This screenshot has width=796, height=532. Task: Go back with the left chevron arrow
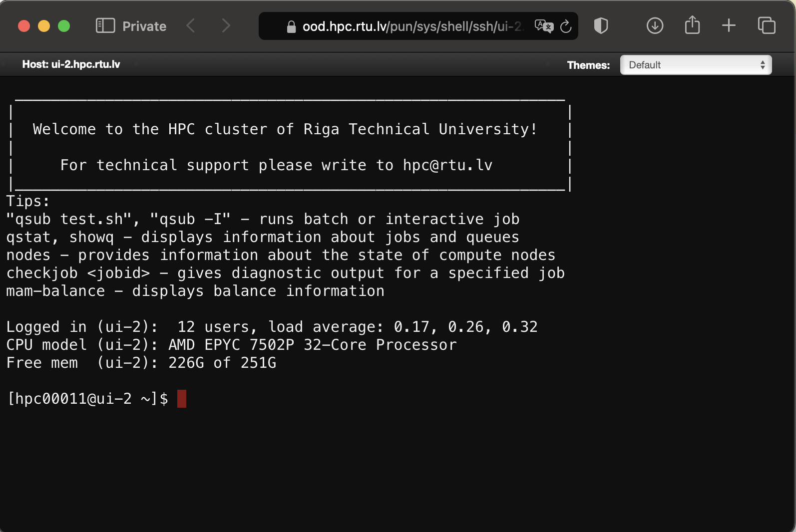tap(190, 26)
